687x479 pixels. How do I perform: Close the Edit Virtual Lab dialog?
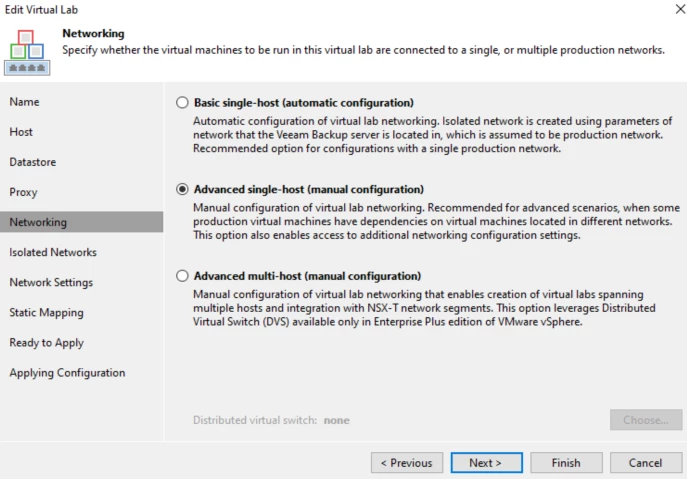coord(680,9)
